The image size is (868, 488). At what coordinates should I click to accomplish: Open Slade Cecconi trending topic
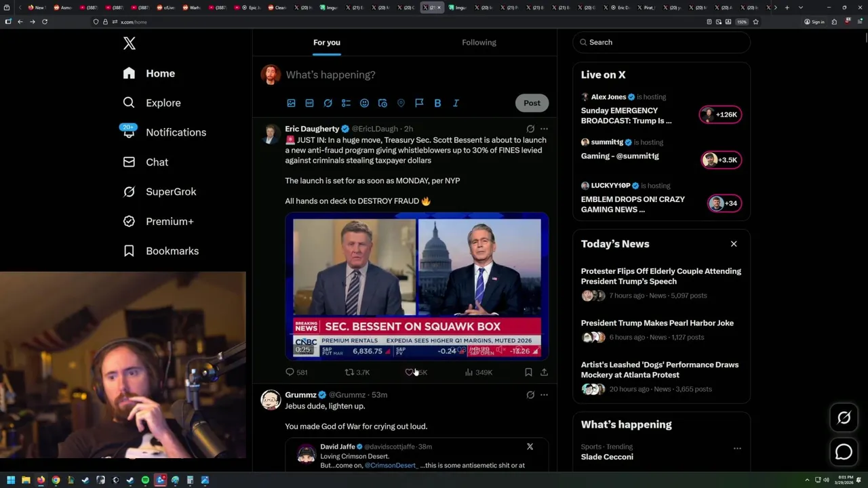[607, 457]
